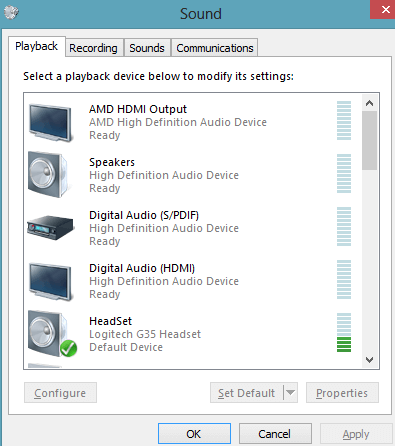Click 'Ready' status under Digital Audio (S/PDIF)

click(x=105, y=241)
